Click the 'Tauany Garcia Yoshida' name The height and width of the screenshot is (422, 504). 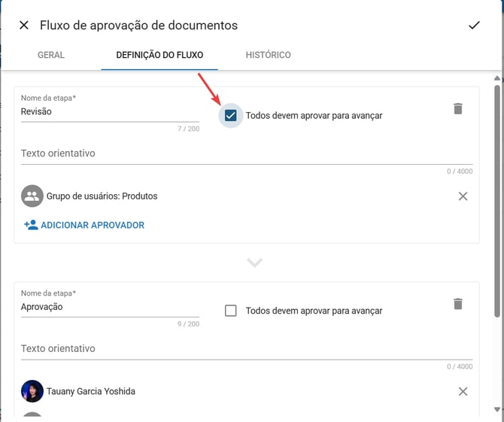(x=90, y=391)
